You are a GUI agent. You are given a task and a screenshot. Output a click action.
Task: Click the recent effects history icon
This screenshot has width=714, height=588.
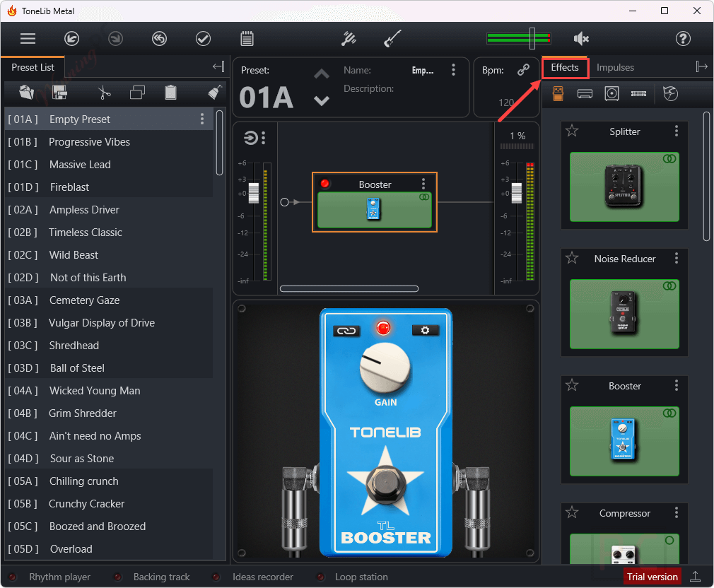[x=670, y=93]
